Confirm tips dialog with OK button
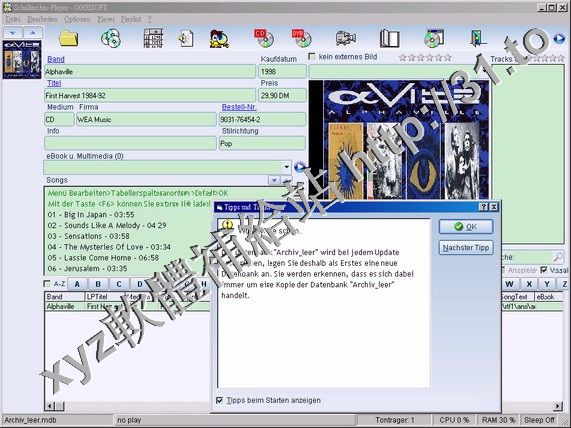 pos(466,227)
